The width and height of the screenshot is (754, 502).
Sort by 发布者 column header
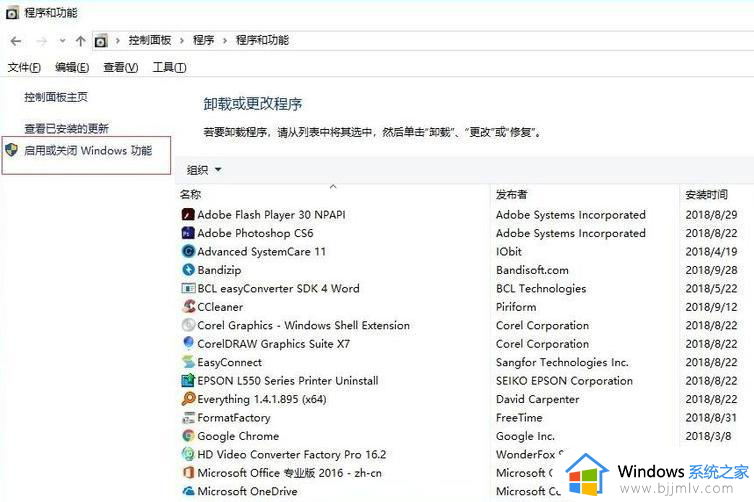click(512, 194)
